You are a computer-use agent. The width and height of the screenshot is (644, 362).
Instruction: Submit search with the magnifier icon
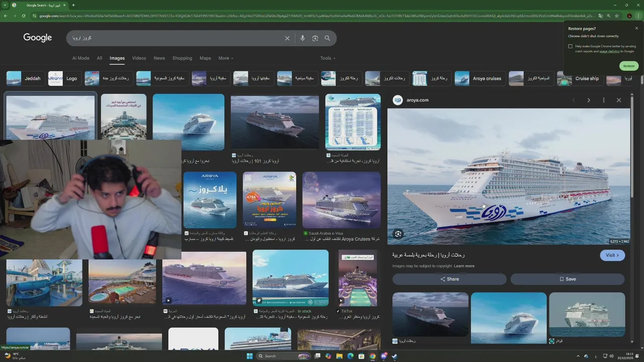pos(328,38)
